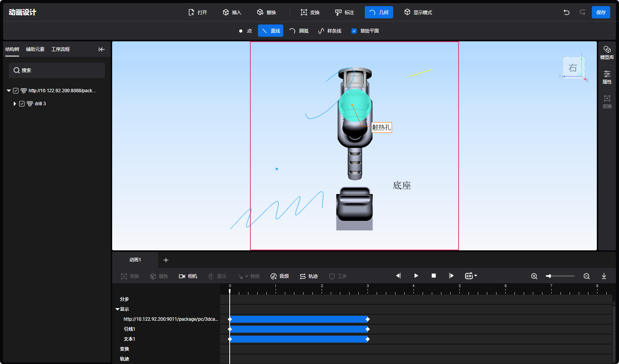The width and height of the screenshot is (619, 364).
Task: Toggle the root http model checkbox
Action: pyautogui.click(x=16, y=91)
